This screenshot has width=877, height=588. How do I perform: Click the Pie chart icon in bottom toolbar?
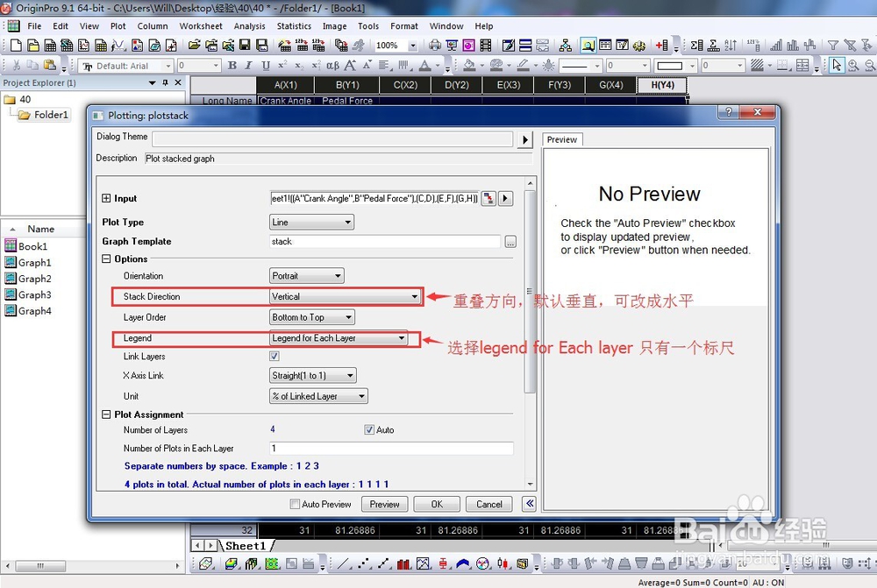tap(482, 563)
